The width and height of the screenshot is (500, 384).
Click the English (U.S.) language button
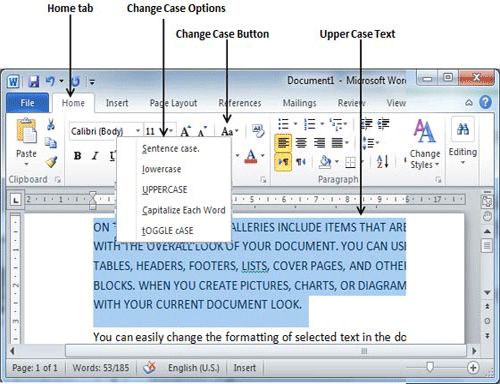click(x=194, y=368)
